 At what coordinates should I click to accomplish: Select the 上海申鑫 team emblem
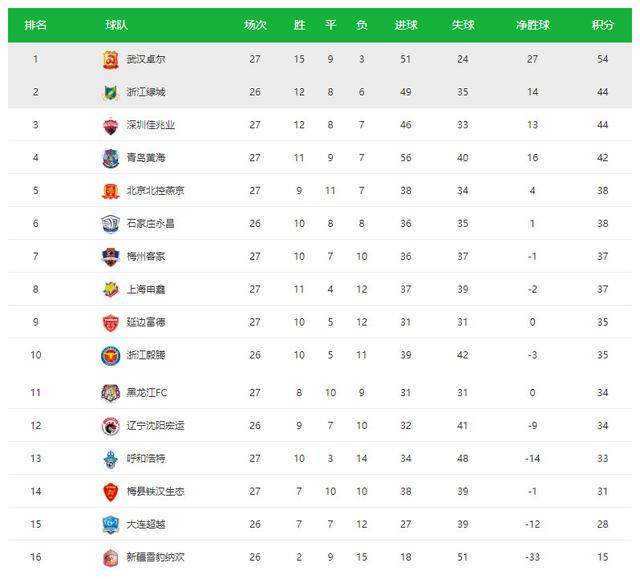[x=110, y=290]
